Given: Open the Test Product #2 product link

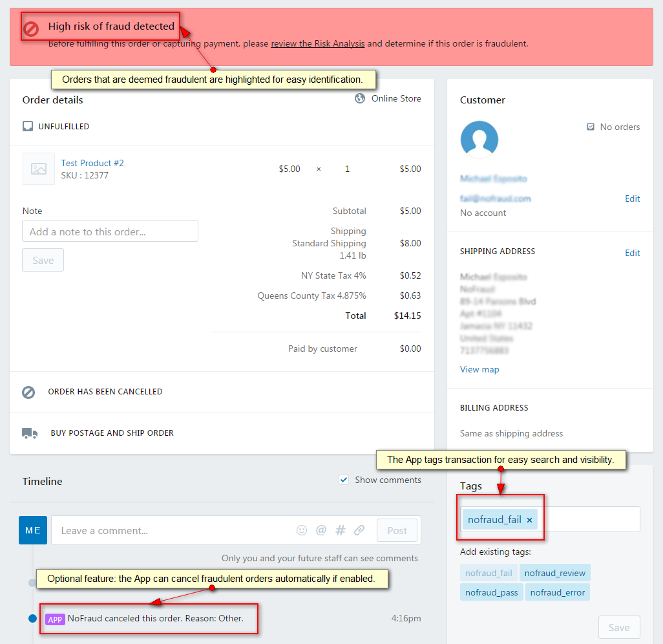Looking at the screenshot, I should tap(92, 162).
